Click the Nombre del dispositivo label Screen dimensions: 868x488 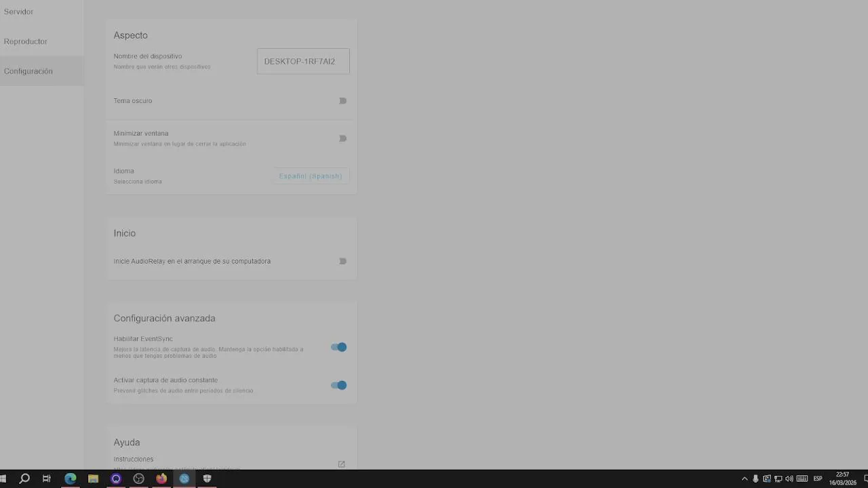tap(148, 56)
